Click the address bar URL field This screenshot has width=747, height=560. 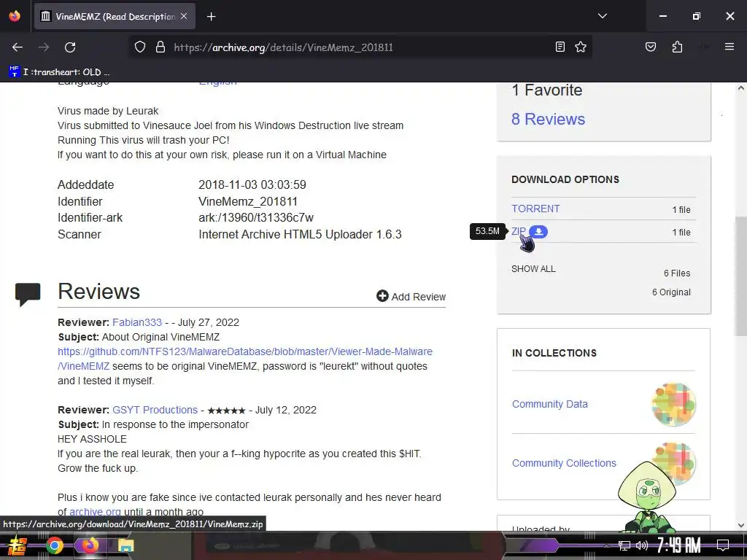360,47
